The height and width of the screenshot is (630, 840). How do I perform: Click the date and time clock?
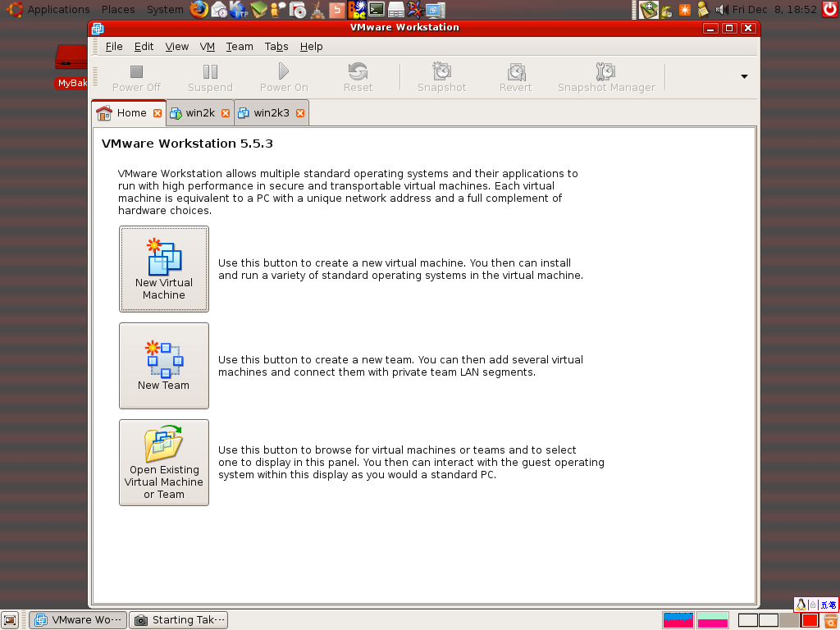tap(774, 10)
